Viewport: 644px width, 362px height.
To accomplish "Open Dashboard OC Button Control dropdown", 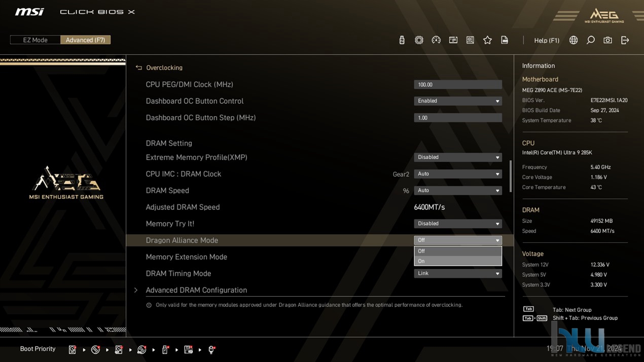I will (458, 101).
